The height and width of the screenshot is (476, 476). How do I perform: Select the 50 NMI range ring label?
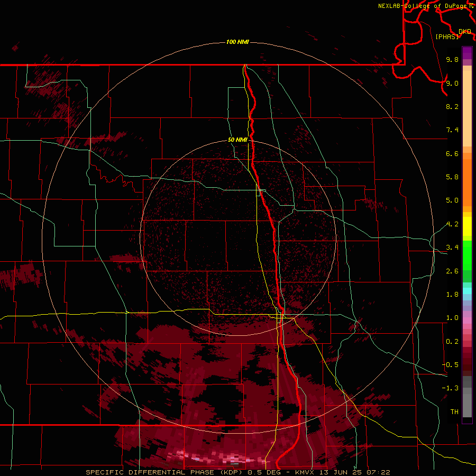coord(237,140)
